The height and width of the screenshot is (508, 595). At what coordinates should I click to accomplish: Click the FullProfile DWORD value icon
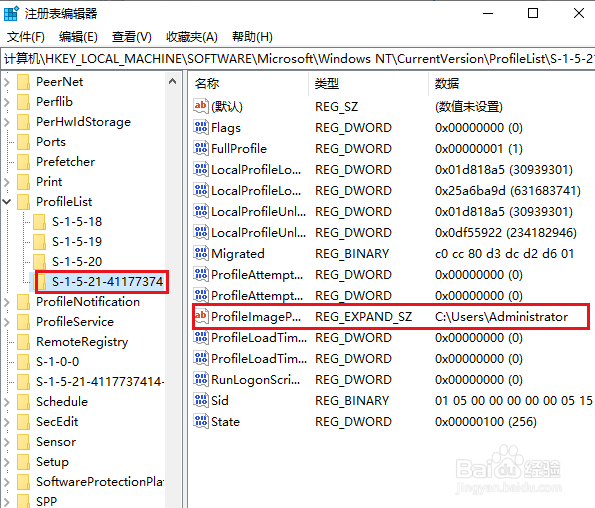pyautogui.click(x=201, y=148)
